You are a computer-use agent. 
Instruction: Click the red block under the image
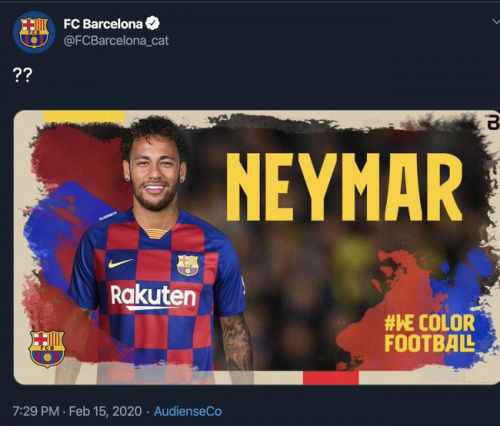pyautogui.click(x=331, y=377)
